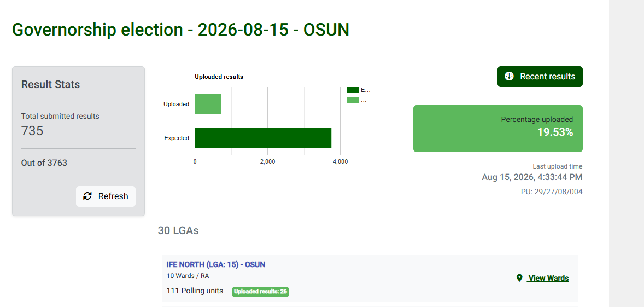The height and width of the screenshot is (307, 644).
Task: Click the Uploaded results chart title
Action: pyautogui.click(x=219, y=77)
